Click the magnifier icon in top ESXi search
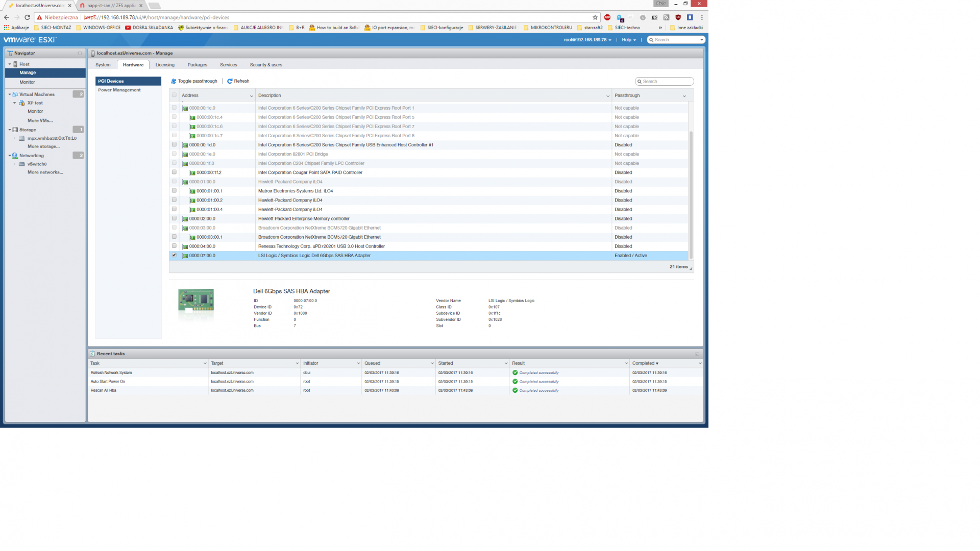The image size is (980, 551). tap(651, 40)
